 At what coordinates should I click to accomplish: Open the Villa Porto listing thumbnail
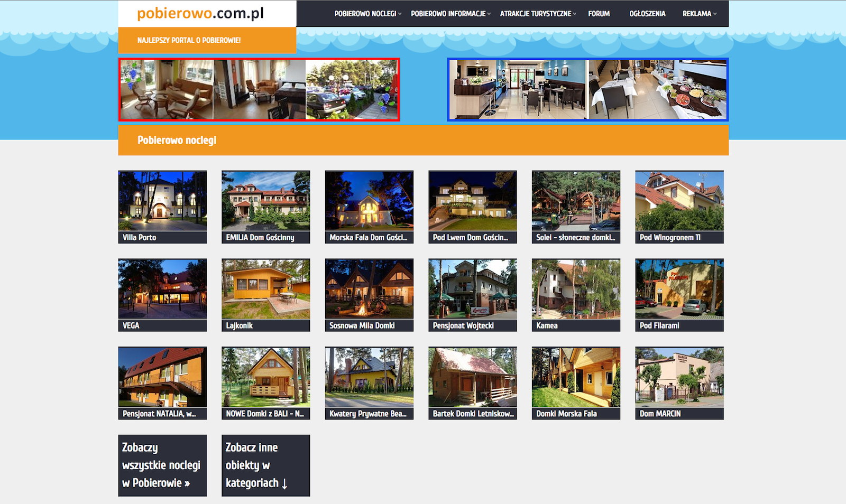pyautogui.click(x=162, y=201)
